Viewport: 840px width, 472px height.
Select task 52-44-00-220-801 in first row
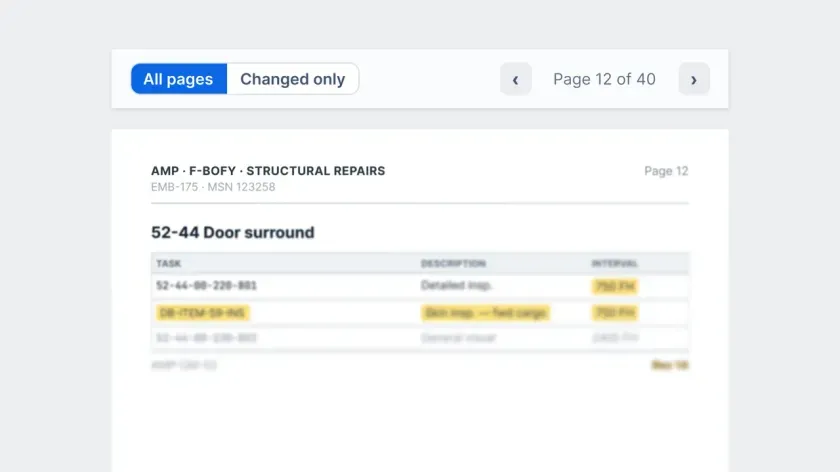[206, 286]
